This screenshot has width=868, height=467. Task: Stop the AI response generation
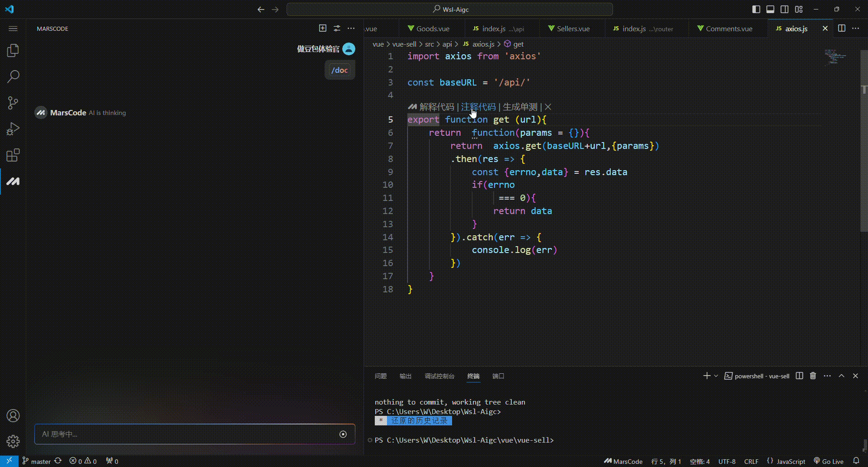343,434
